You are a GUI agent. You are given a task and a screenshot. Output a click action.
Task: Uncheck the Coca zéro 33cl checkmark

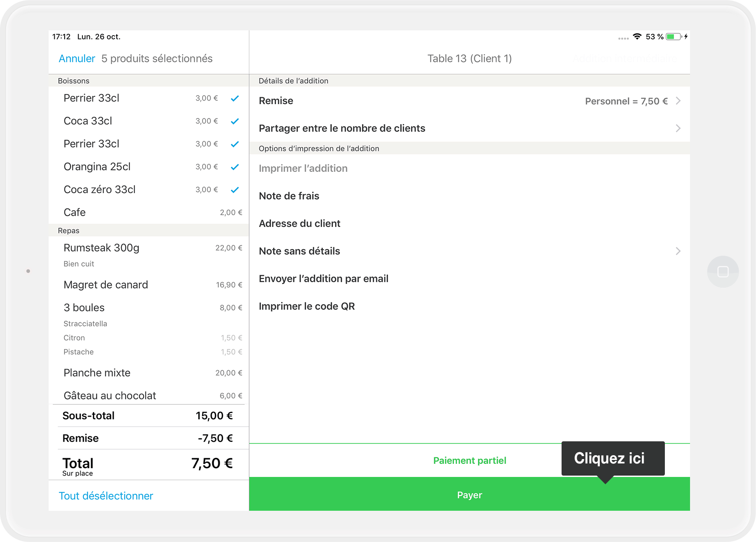coord(235,190)
